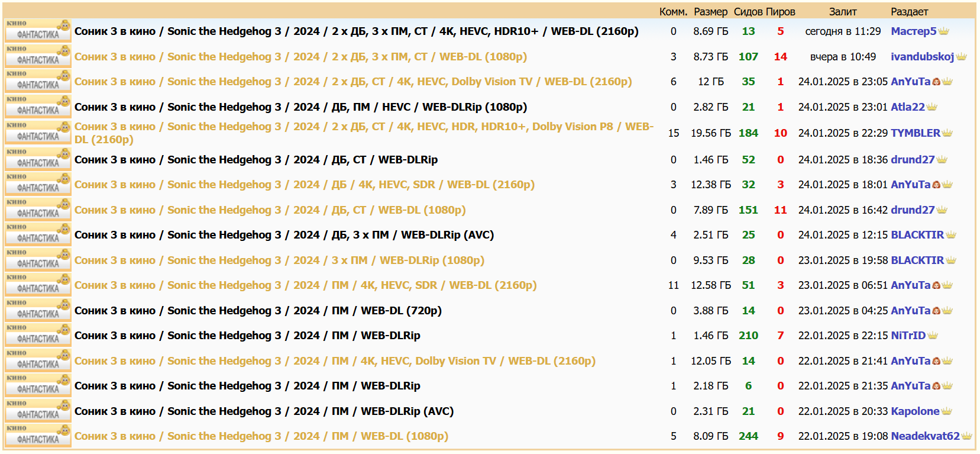The height and width of the screenshot is (454, 980).
Task: Open Мастер5 user profile
Action: click(913, 31)
